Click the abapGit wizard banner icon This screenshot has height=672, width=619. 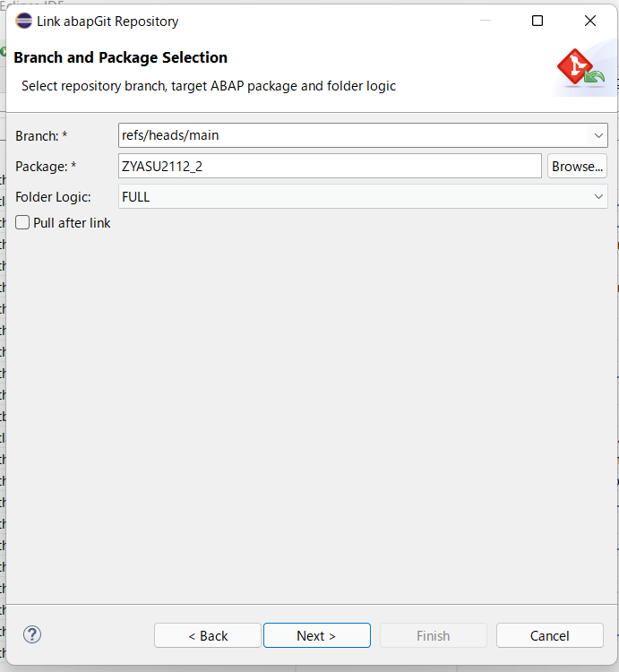tap(580, 70)
